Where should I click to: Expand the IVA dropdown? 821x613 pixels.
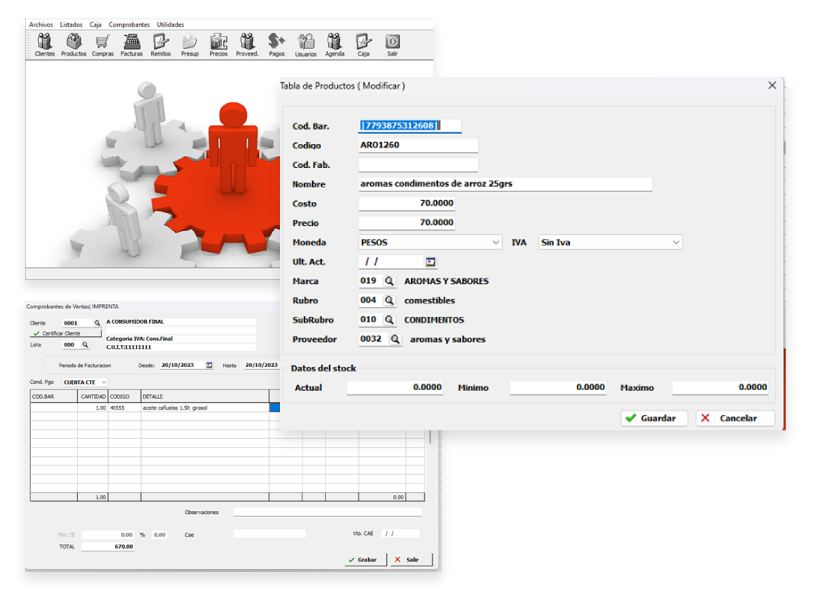(x=676, y=242)
